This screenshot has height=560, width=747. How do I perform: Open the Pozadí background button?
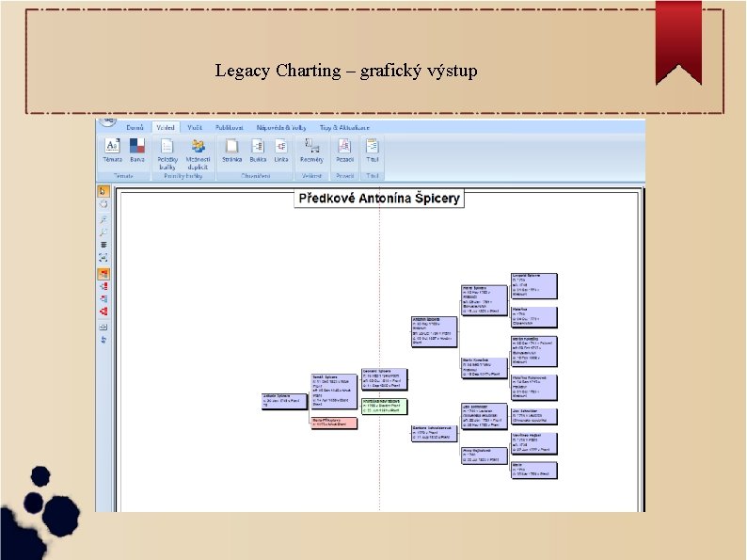coord(344,151)
